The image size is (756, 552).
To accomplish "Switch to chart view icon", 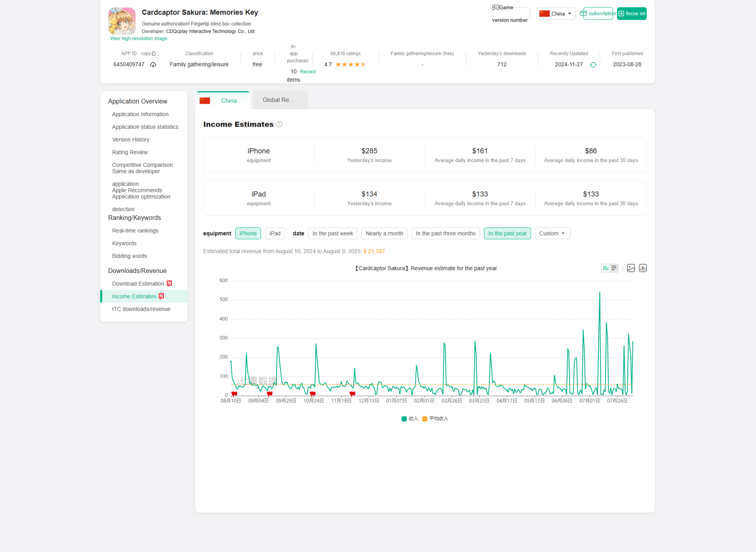I will pos(606,268).
